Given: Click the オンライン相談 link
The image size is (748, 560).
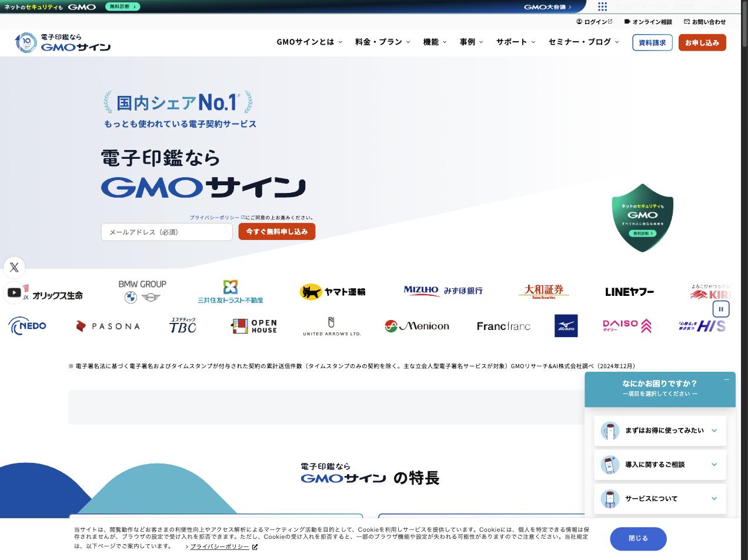Looking at the screenshot, I should (x=648, y=22).
